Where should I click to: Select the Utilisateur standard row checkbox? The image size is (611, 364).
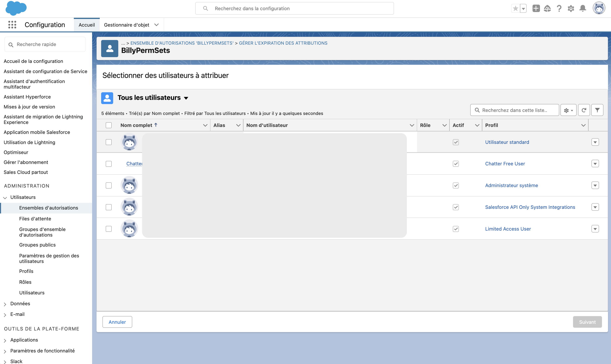(109, 142)
